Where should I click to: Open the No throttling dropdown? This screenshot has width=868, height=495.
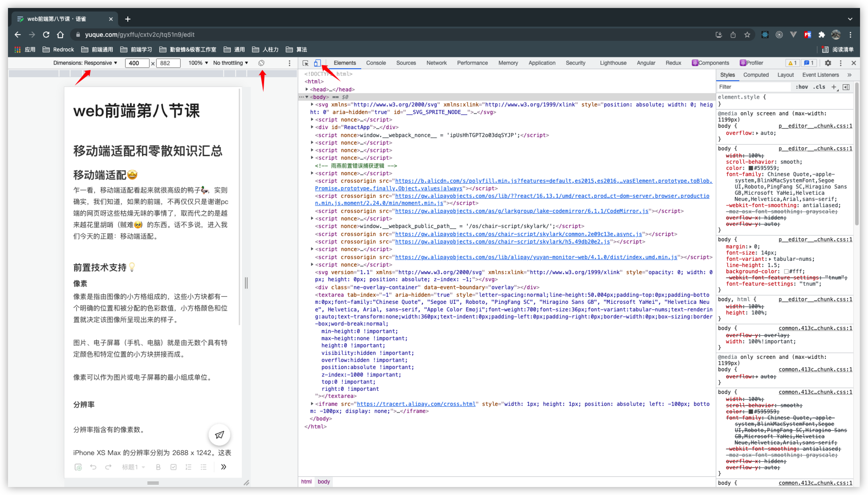230,63
